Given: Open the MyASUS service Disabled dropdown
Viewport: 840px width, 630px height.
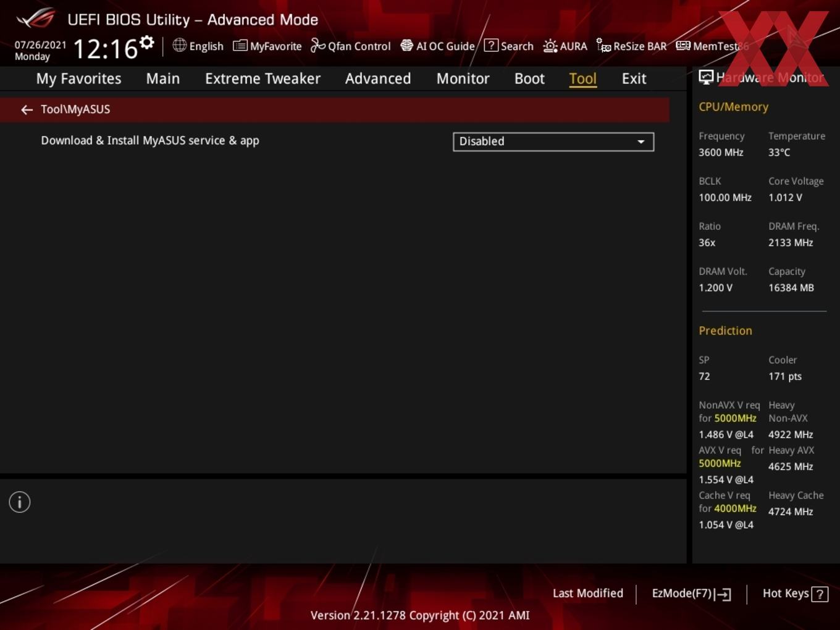Looking at the screenshot, I should [553, 141].
